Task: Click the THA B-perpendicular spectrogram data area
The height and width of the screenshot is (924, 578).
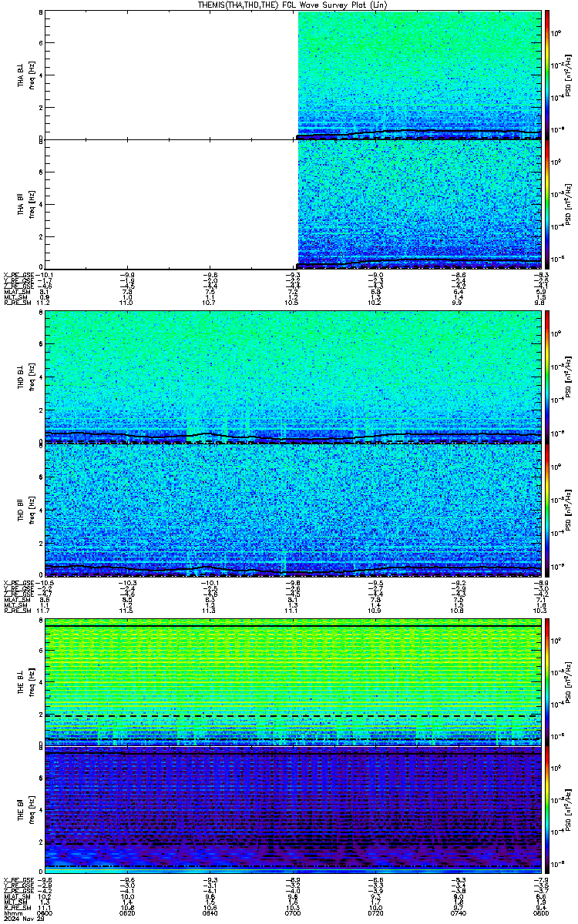Action: pos(418,73)
